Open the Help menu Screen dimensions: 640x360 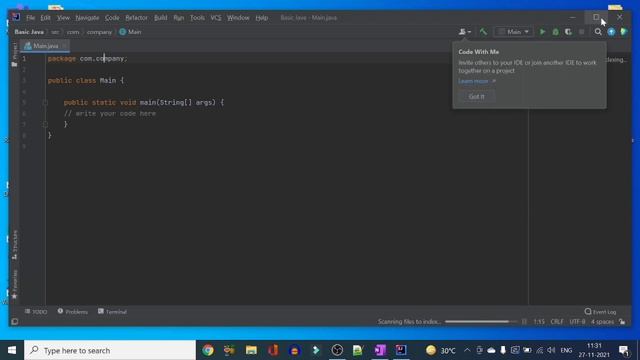pyautogui.click(x=262, y=18)
